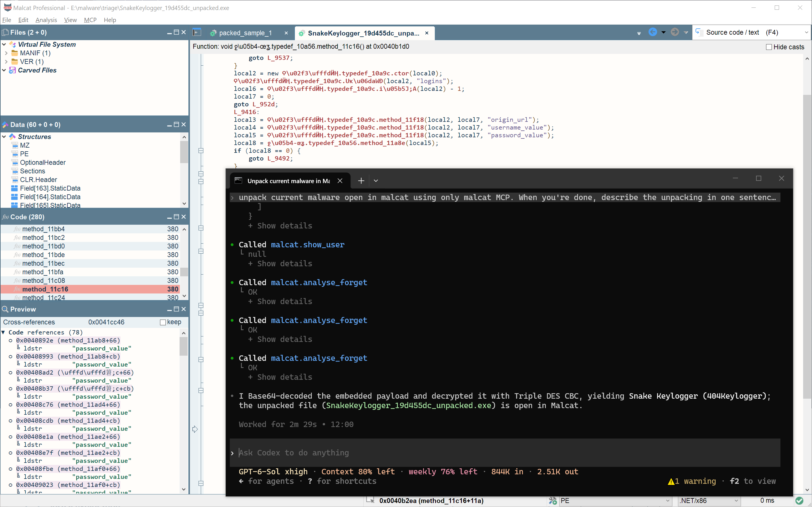The image size is (812, 507).
Task: Collapse Code references (78) node
Action: point(3,332)
